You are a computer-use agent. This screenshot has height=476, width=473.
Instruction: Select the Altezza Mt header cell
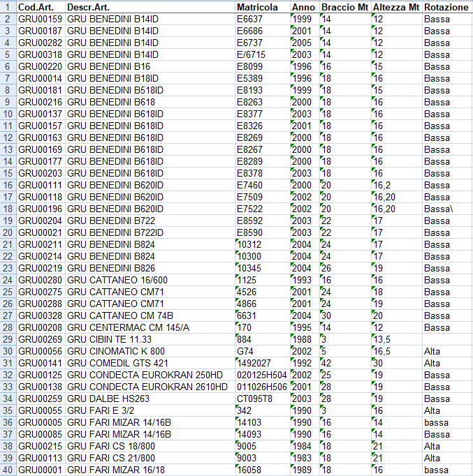(x=397, y=7)
